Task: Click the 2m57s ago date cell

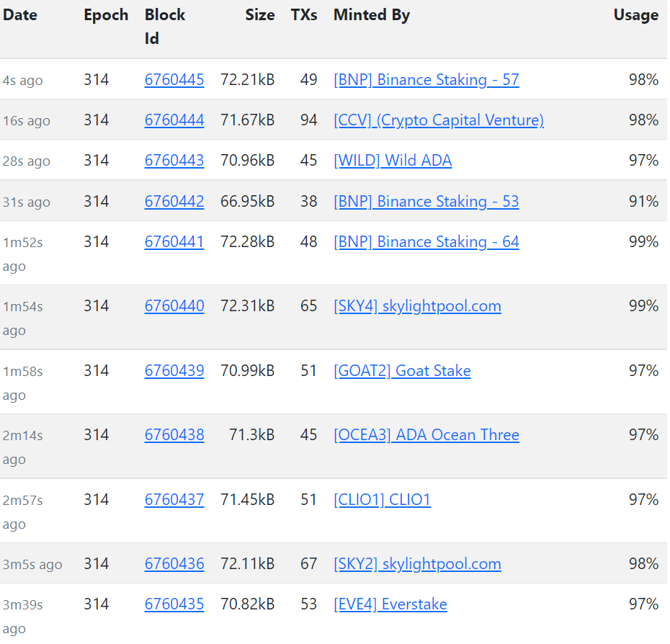Action: 22,512
